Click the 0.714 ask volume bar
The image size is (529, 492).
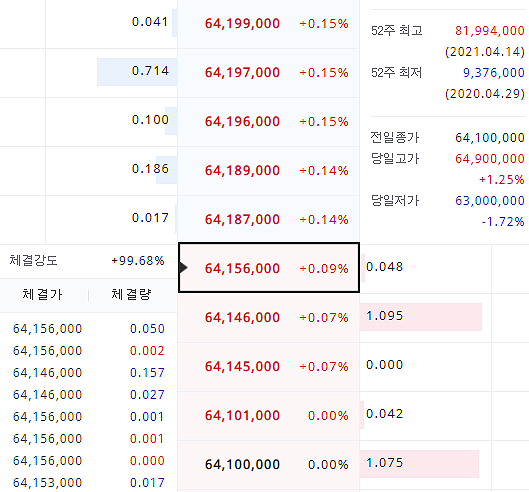(x=137, y=72)
